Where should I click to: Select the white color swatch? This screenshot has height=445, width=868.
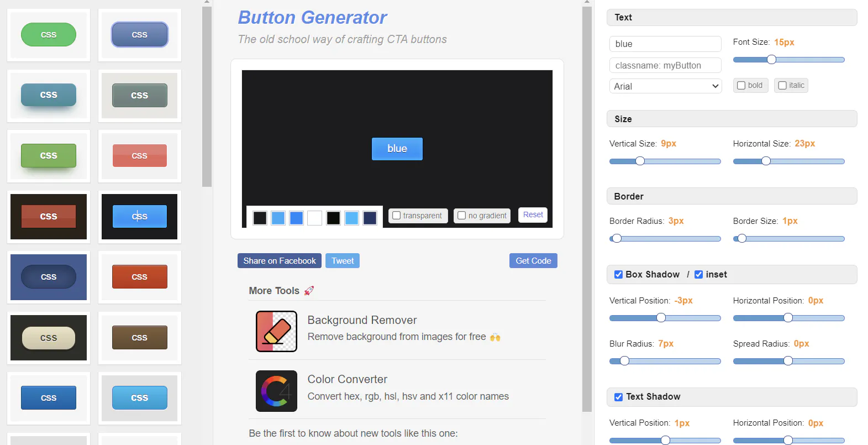click(x=315, y=218)
